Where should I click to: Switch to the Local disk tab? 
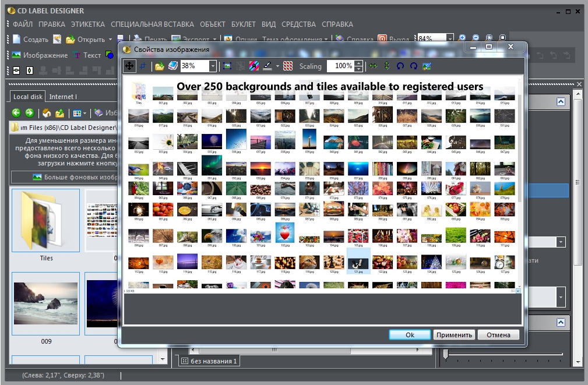tap(28, 97)
